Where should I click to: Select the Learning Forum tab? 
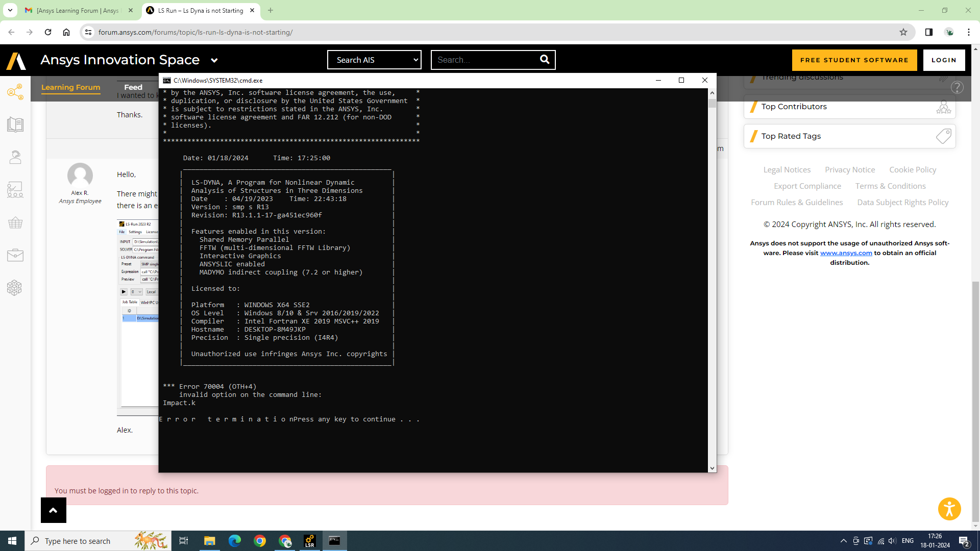(70, 87)
